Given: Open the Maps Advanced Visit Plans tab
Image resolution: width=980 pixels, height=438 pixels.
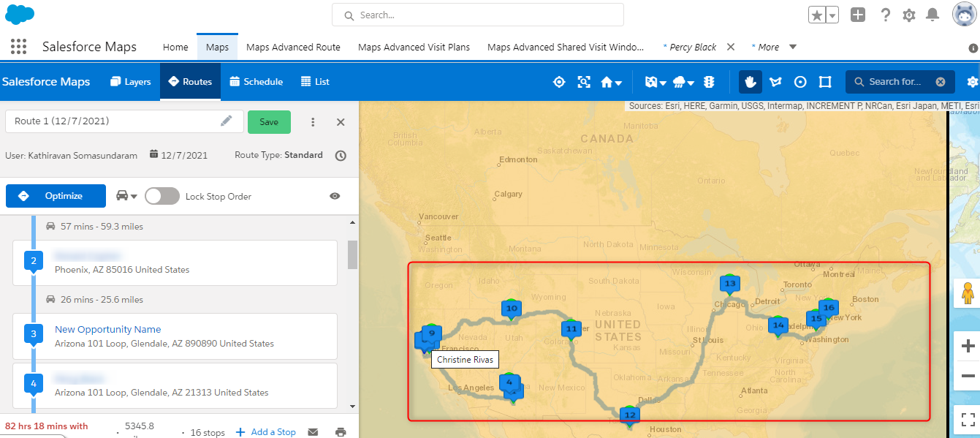Looking at the screenshot, I should 414,46.
